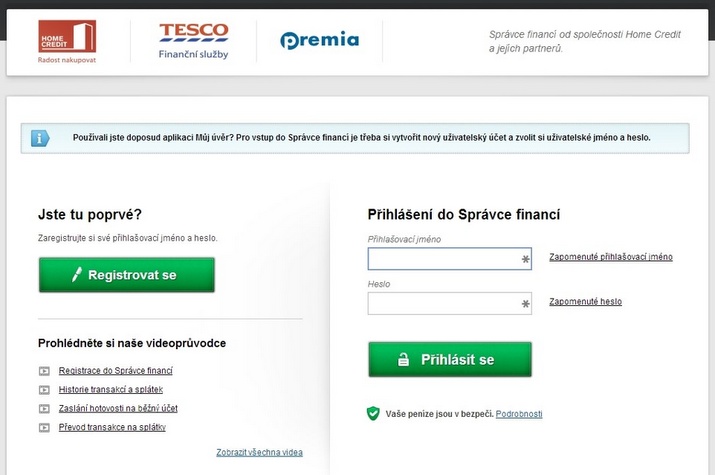Click the Přihlásit se login button
715x475 pixels.
pyautogui.click(x=450, y=360)
